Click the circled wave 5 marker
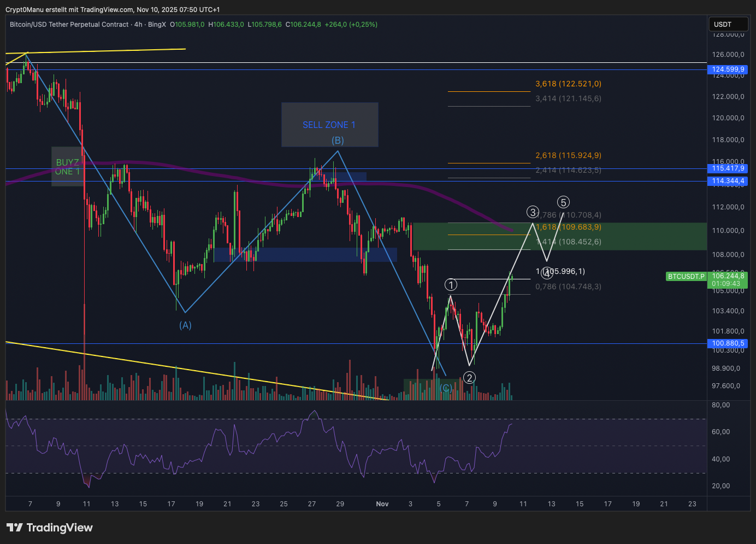 563,202
